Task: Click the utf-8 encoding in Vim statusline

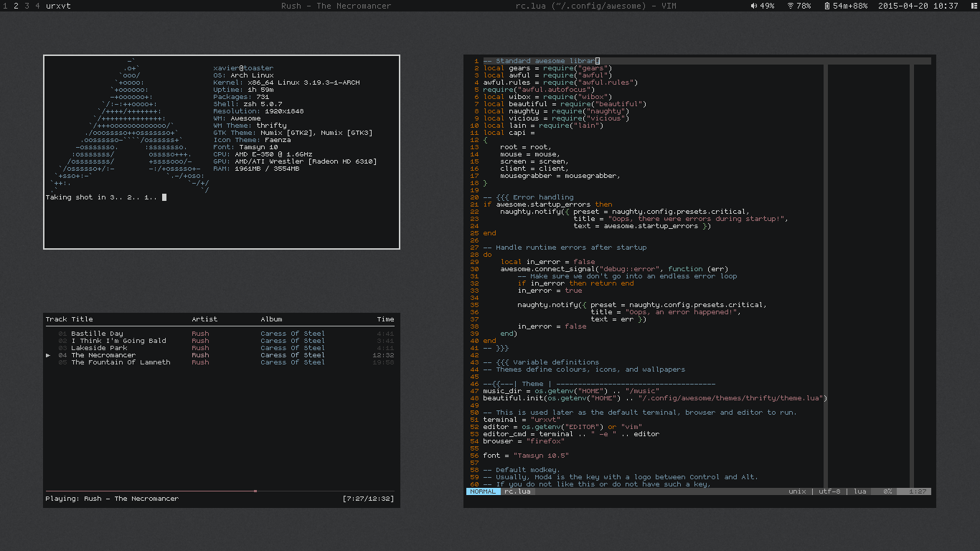Action: pos(829,491)
